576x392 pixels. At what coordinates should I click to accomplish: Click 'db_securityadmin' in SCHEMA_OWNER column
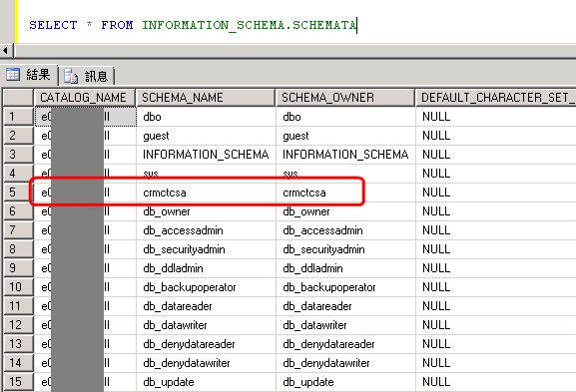point(323,249)
